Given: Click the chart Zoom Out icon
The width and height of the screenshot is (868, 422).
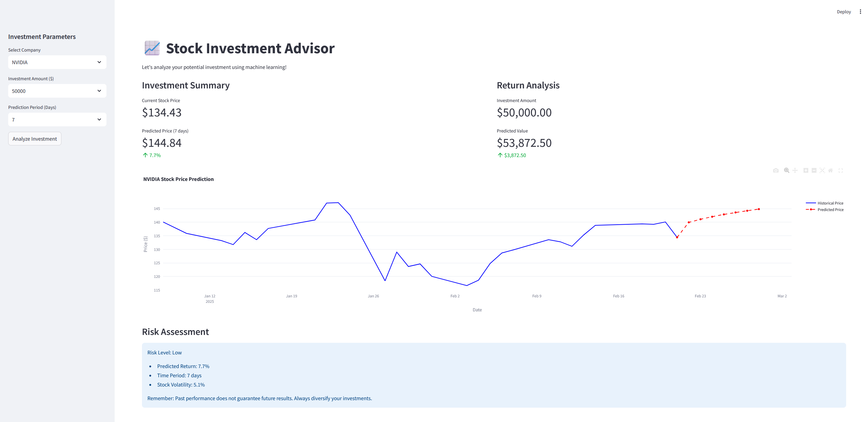Looking at the screenshot, I should pyautogui.click(x=814, y=170).
